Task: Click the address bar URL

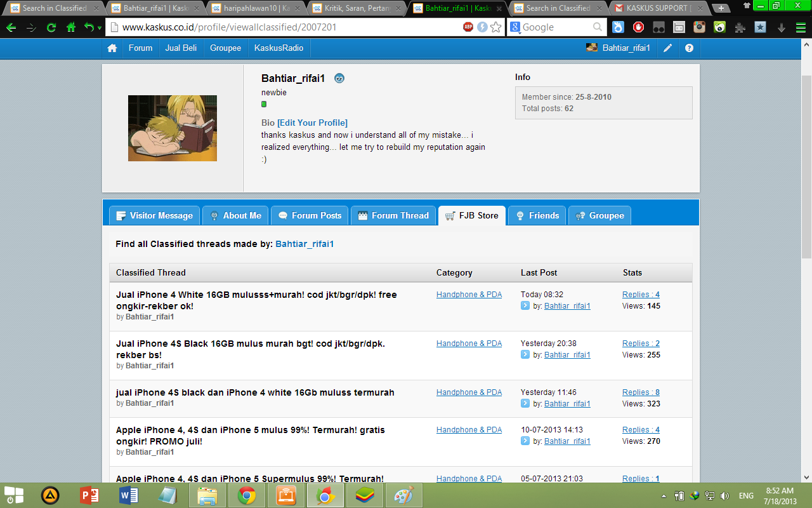Action: pyautogui.click(x=229, y=27)
